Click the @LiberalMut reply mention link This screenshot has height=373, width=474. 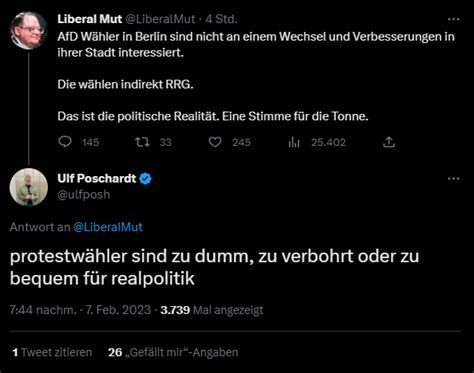point(108,227)
